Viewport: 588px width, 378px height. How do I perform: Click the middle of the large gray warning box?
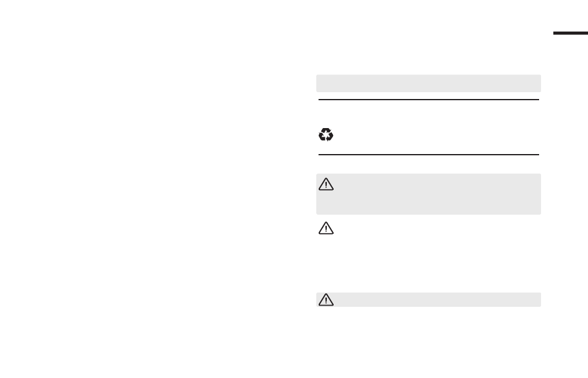428,194
